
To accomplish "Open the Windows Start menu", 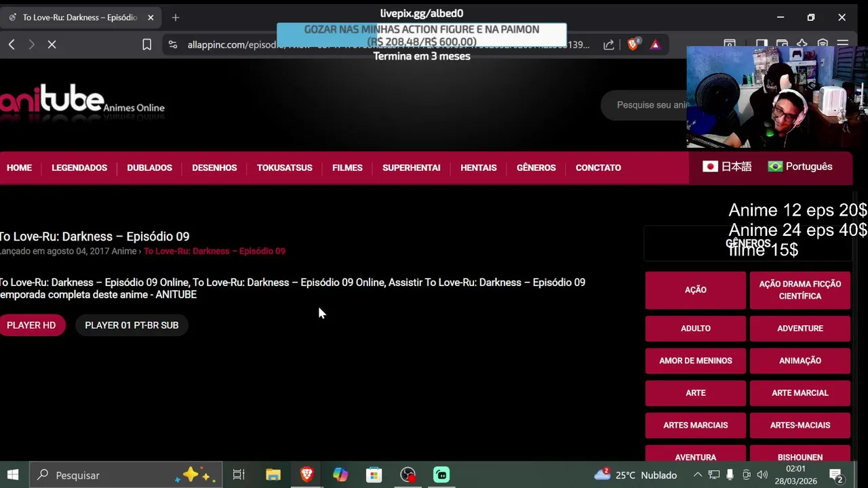I will tap(13, 475).
